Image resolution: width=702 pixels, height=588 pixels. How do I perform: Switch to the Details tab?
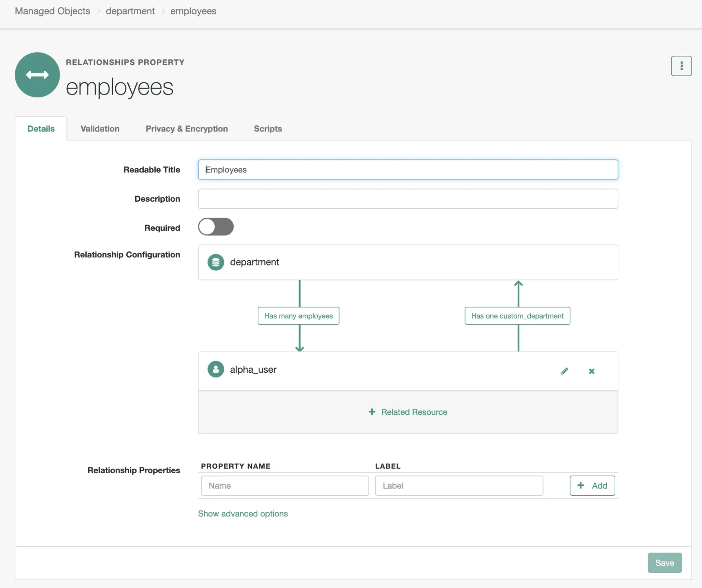point(41,129)
